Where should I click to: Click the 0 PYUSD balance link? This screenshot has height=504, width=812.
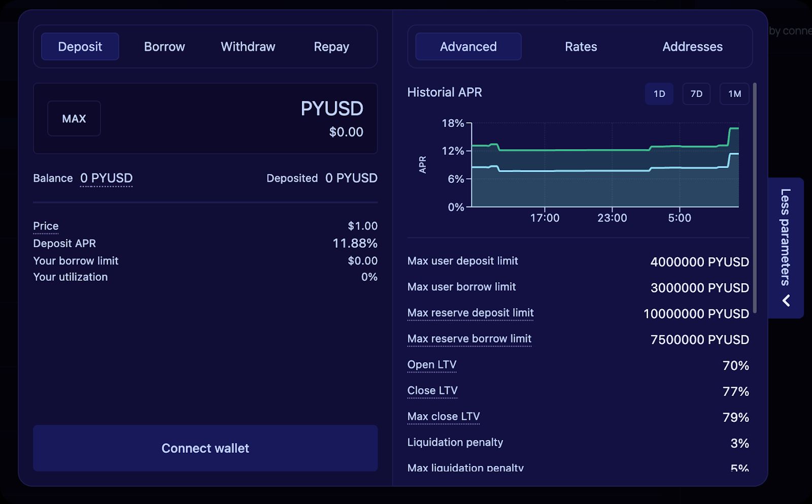(106, 178)
